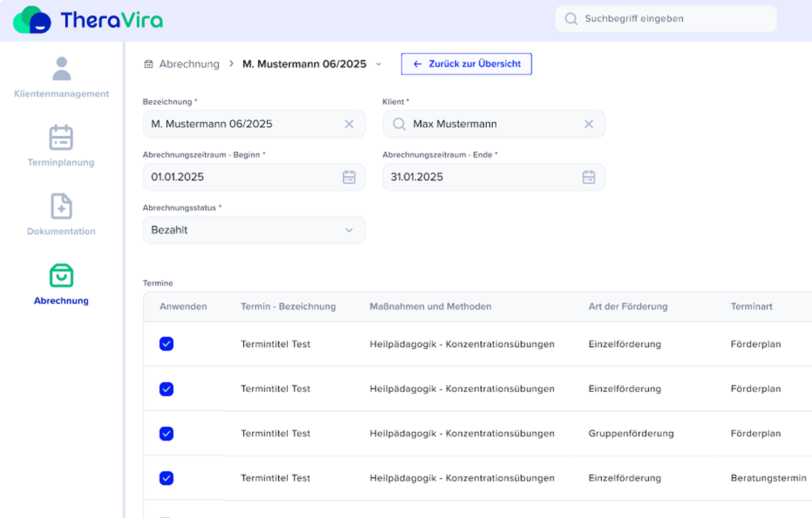Screen dimensions: 812x518
Task: Uncheck the Beratungstermin row checkbox
Action: tap(166, 478)
